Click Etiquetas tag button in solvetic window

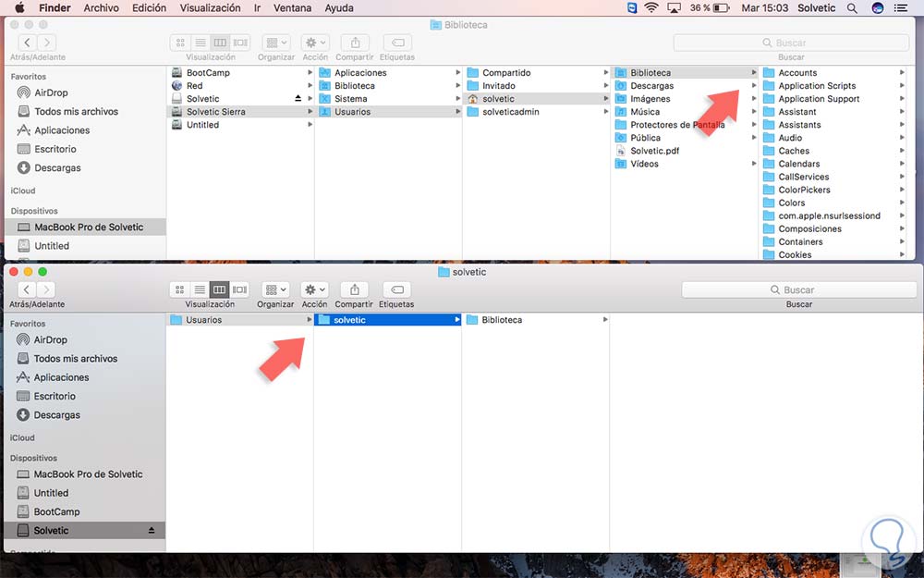(397, 289)
